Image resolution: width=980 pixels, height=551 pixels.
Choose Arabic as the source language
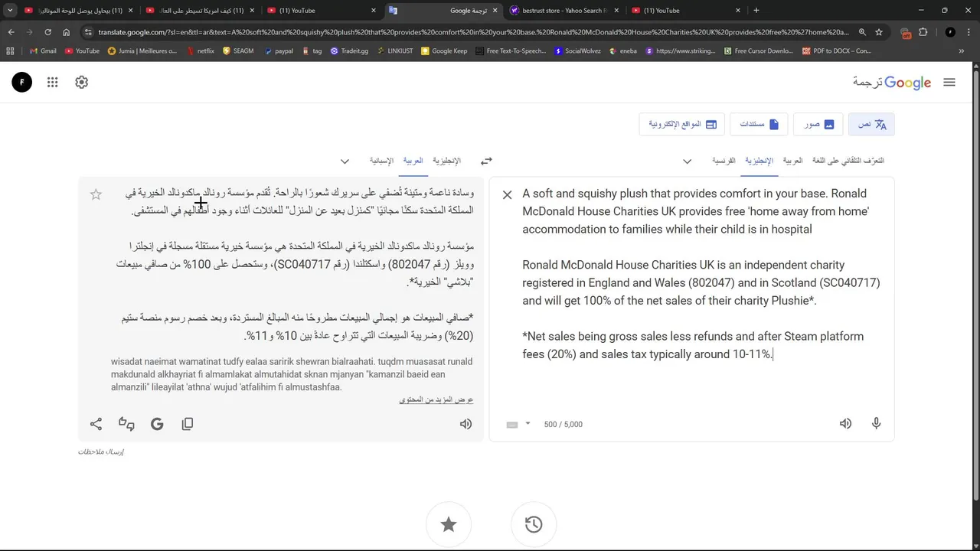792,161
